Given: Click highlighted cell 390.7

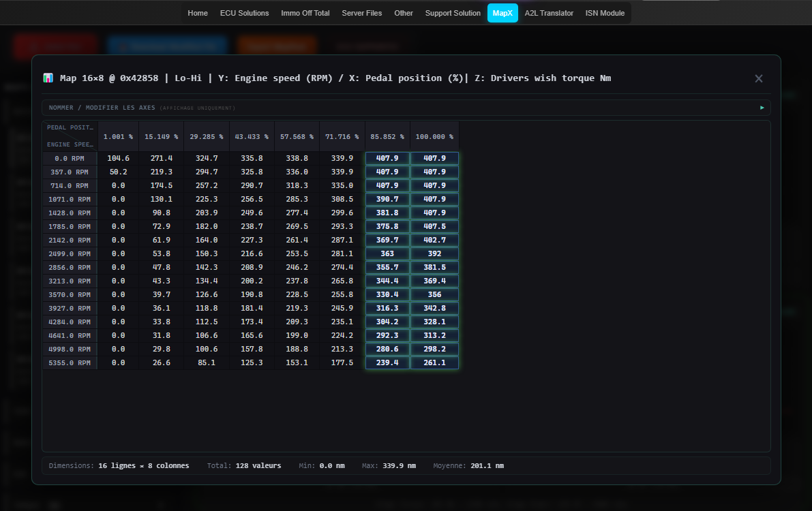Looking at the screenshot, I should [x=387, y=200].
